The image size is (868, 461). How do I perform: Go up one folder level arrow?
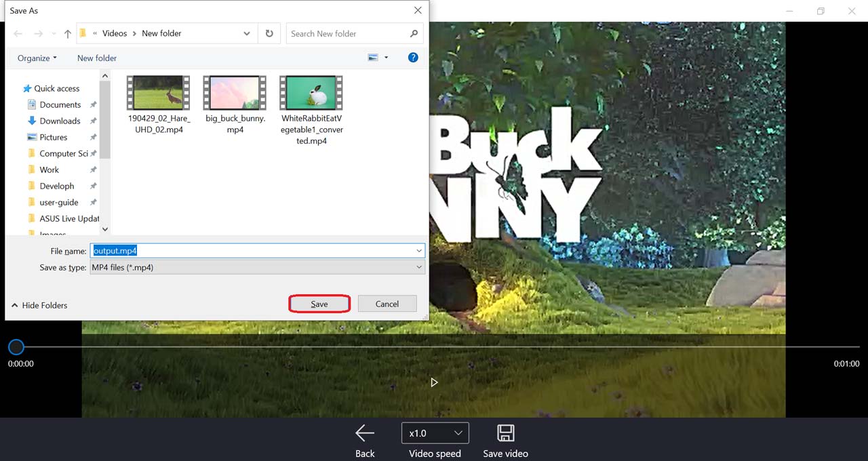coord(67,34)
